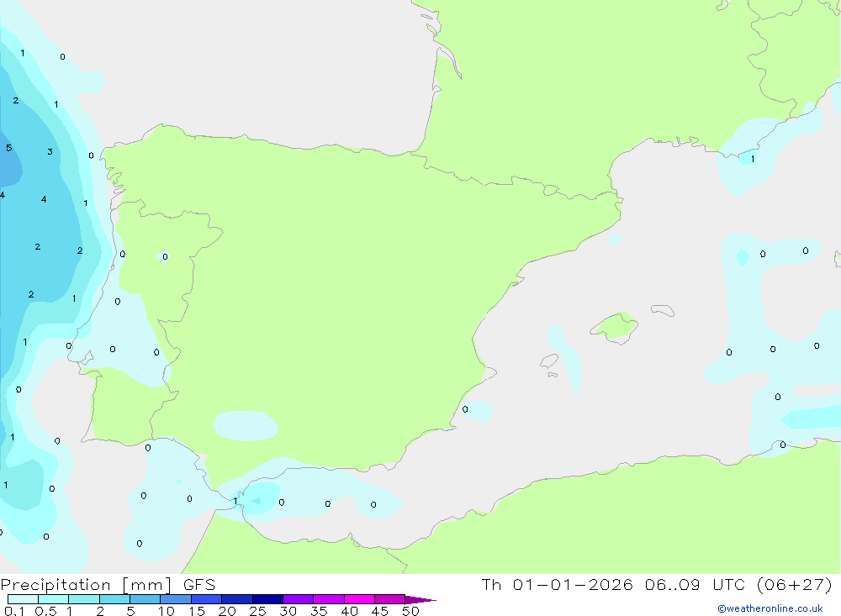
Task: Click the 25–30 mm navy legend swatch
Action: (267, 599)
